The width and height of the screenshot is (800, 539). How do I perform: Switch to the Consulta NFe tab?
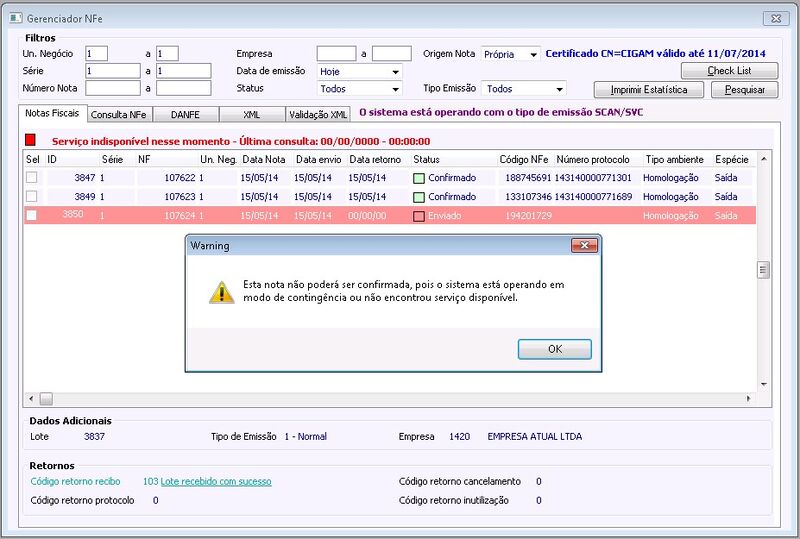click(118, 115)
